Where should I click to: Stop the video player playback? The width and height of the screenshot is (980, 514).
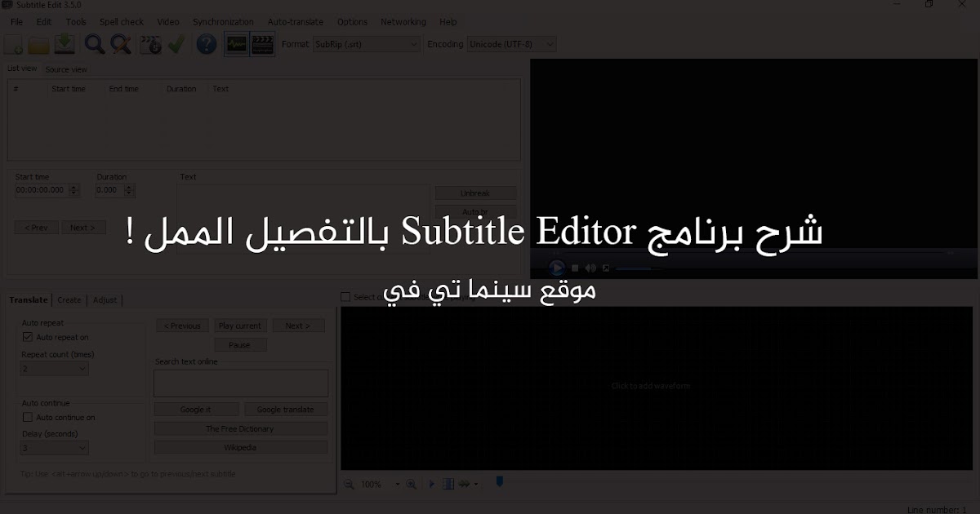pos(576,268)
